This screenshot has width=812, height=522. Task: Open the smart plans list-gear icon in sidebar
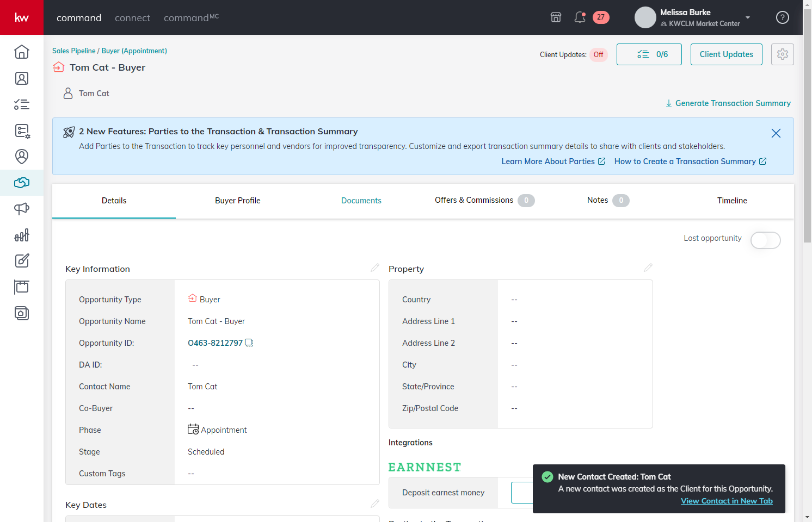(x=22, y=130)
